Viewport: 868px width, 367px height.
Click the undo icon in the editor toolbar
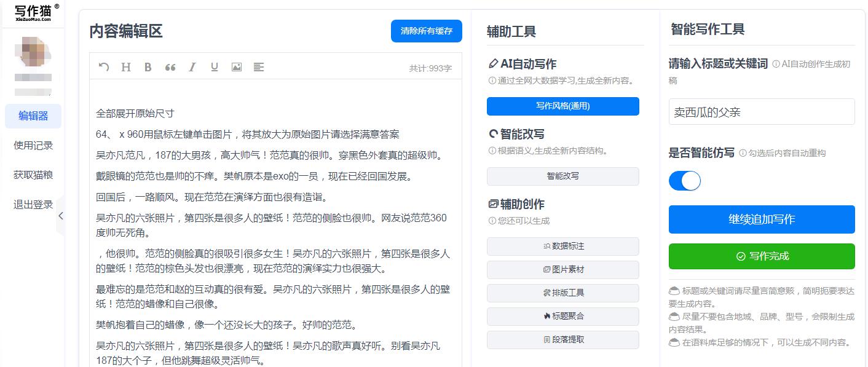[x=103, y=67]
